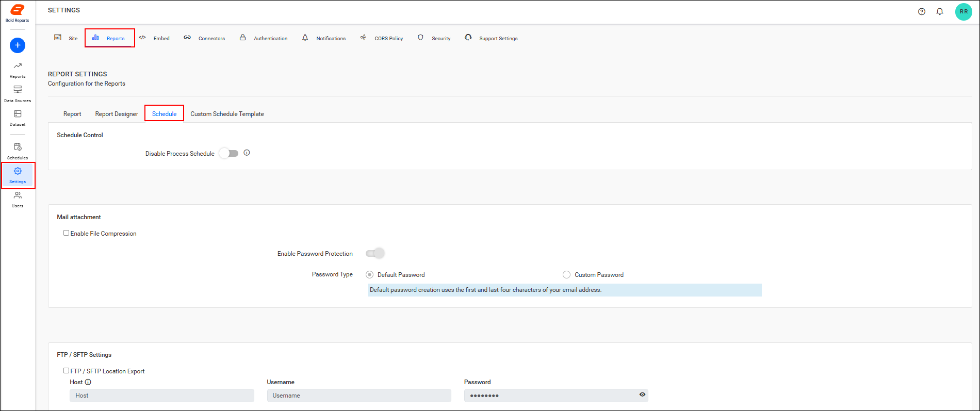Select the Custom Password radio option
980x411 pixels.
point(566,275)
